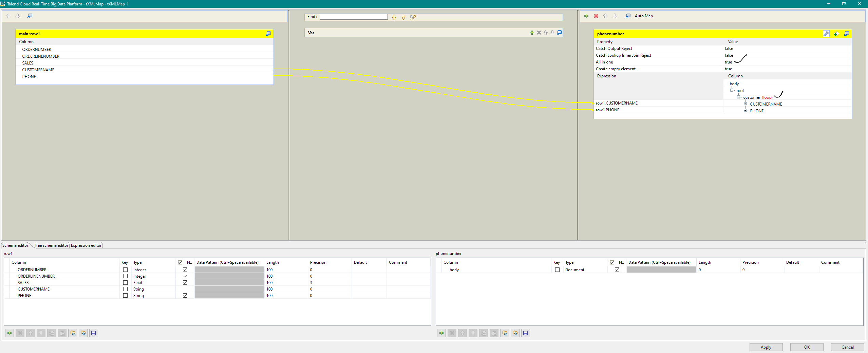Screen dimensions: 868x353
Task: Save the phonenumber schema to file
Action: pyautogui.click(x=526, y=333)
